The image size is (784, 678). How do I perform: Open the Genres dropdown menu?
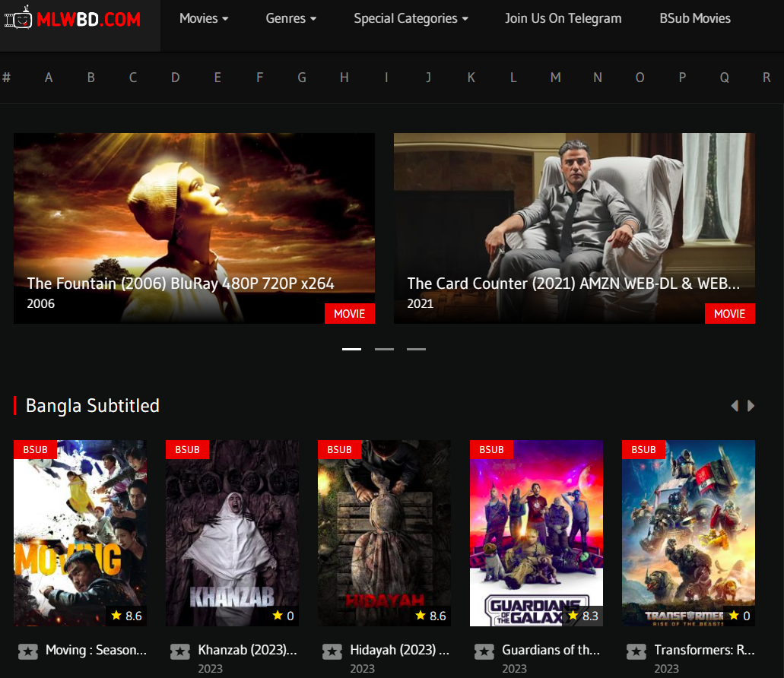pyautogui.click(x=290, y=18)
